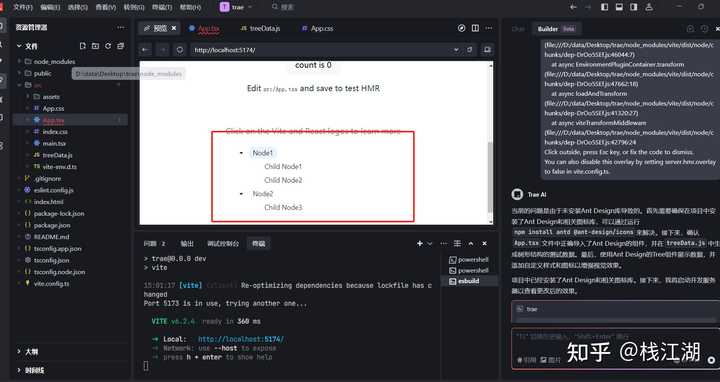Go back in the preview browser
This screenshot has width=720, height=382.
[145, 50]
